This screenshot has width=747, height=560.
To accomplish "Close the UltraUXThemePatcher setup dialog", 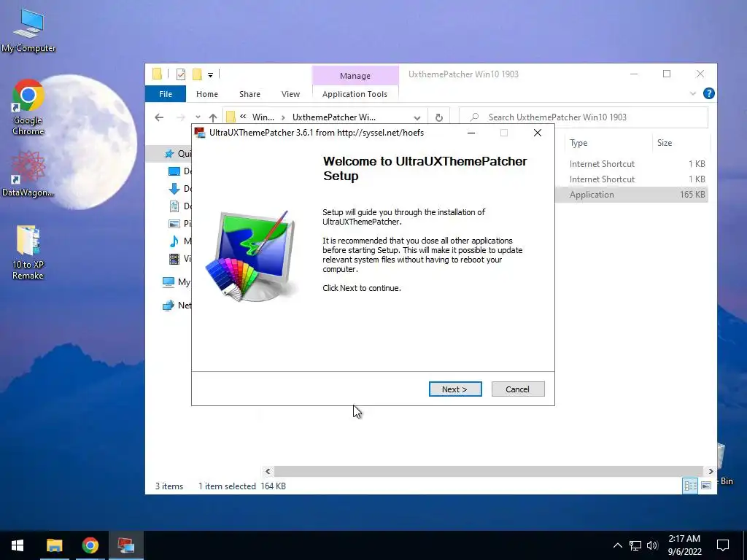I will (538, 133).
